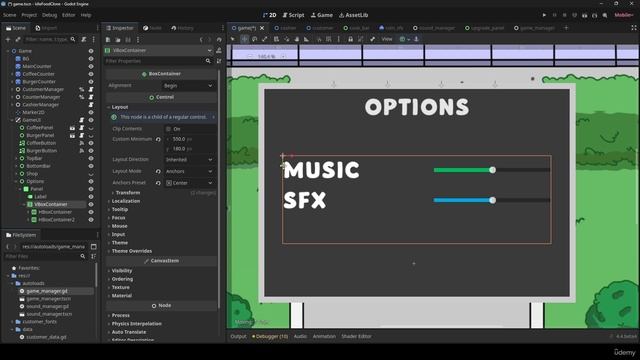The image size is (640, 360).
Task: Open the Scene menu
Action: pos(9,15)
